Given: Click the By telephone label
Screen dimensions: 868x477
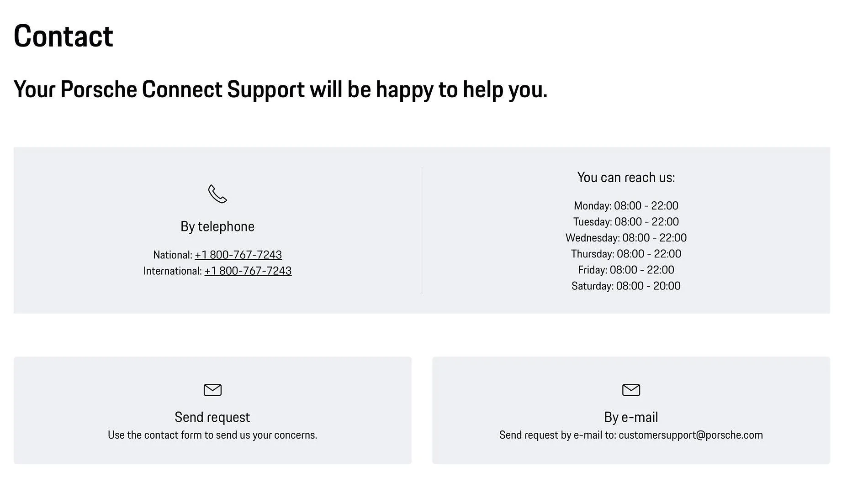Looking at the screenshot, I should (217, 226).
